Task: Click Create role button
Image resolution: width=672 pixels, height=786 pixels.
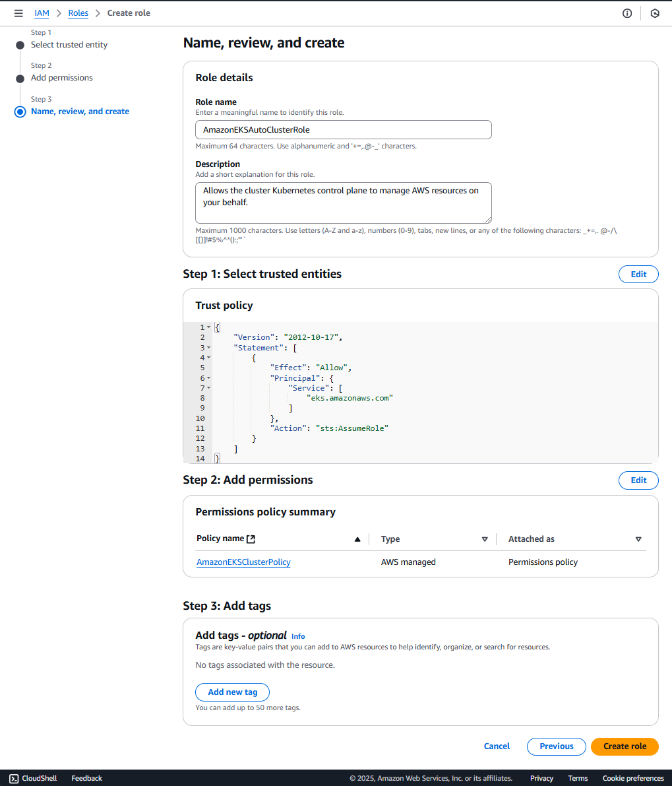Action: tap(625, 746)
